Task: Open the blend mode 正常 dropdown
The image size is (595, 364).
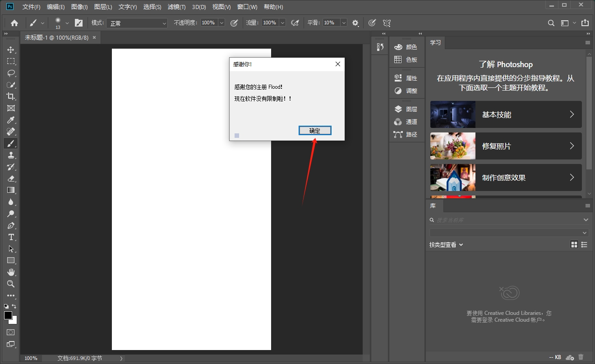Action: tap(137, 23)
